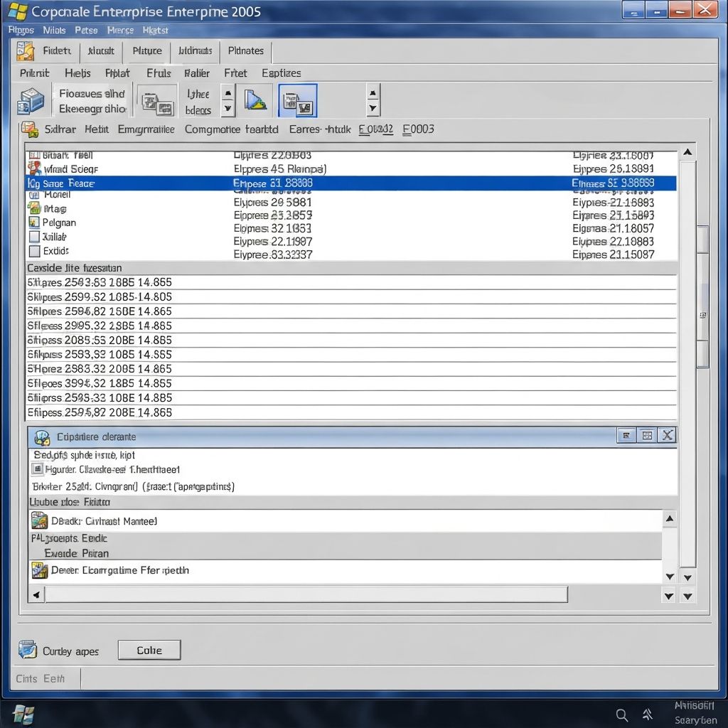Switch to the Jdidimats tab
This screenshot has width=728, height=728.
click(x=195, y=50)
